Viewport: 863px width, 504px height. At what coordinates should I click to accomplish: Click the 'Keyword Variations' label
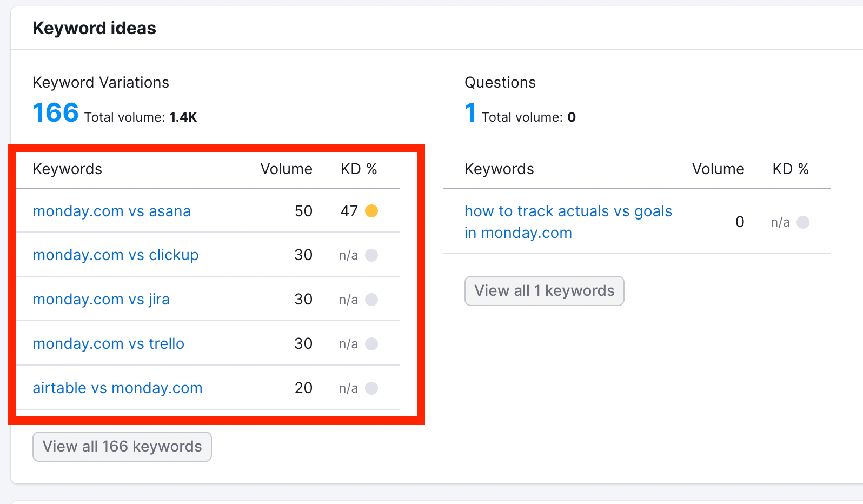tap(101, 82)
